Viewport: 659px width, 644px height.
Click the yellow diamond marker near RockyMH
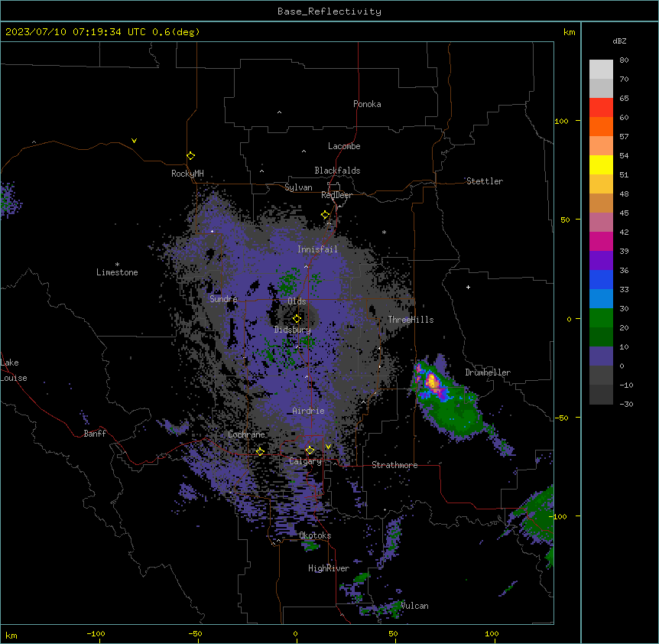tap(190, 156)
